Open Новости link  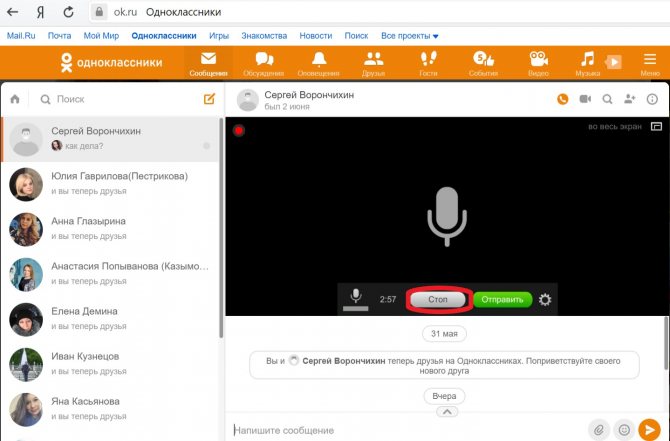pos(316,36)
